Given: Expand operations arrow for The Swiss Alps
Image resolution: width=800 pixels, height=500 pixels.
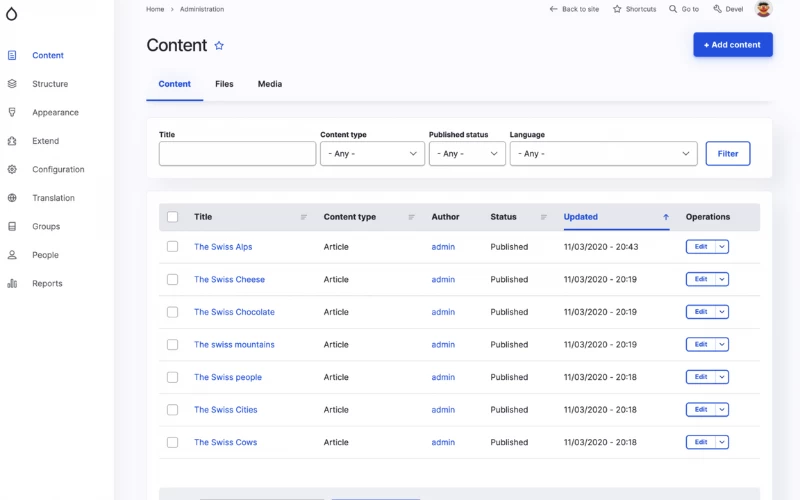Looking at the screenshot, I should pyautogui.click(x=722, y=246).
